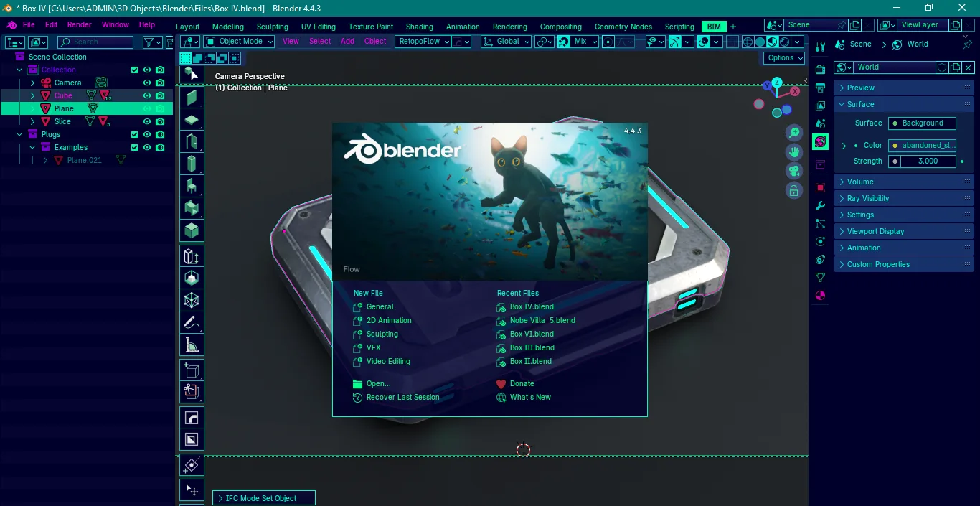Open the Physics properties tab icon
This screenshot has height=506, width=980.
click(x=821, y=241)
